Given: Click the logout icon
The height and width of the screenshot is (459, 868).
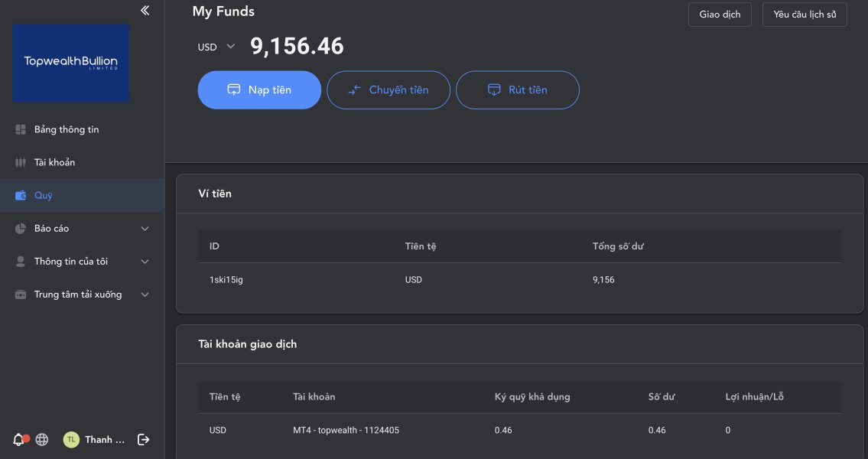Looking at the screenshot, I should point(143,439).
